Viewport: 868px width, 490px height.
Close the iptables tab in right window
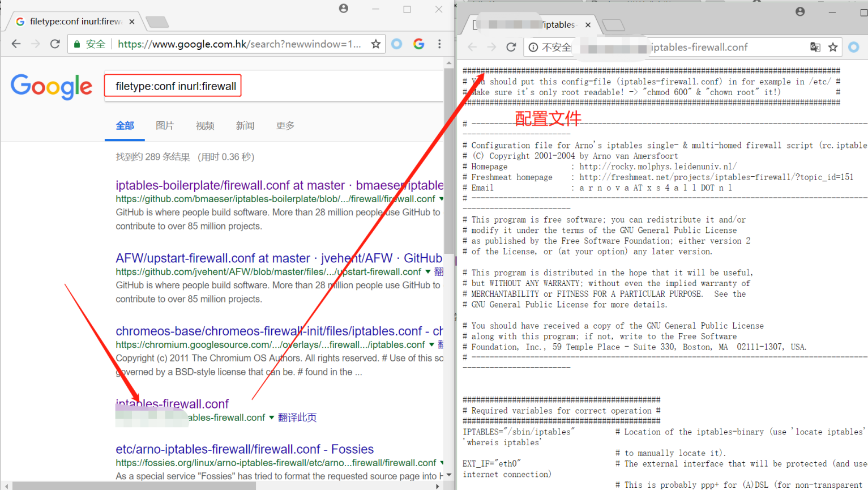point(588,25)
